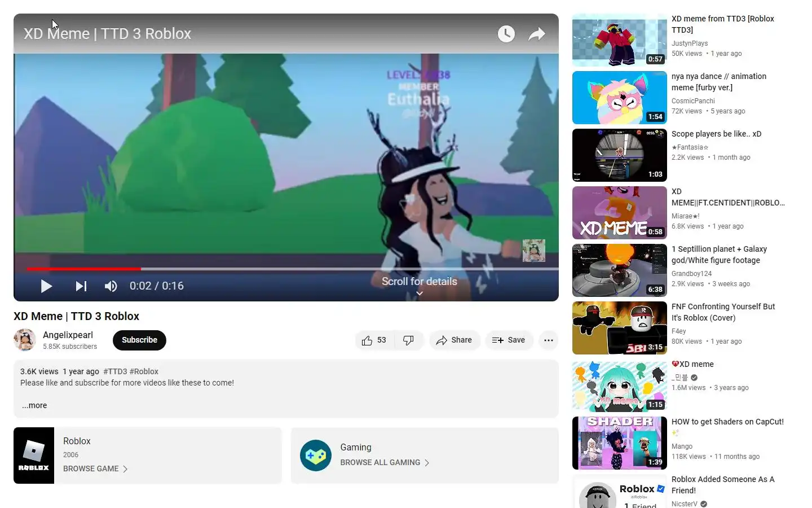Open the #TTD3 hashtag

(x=115, y=371)
